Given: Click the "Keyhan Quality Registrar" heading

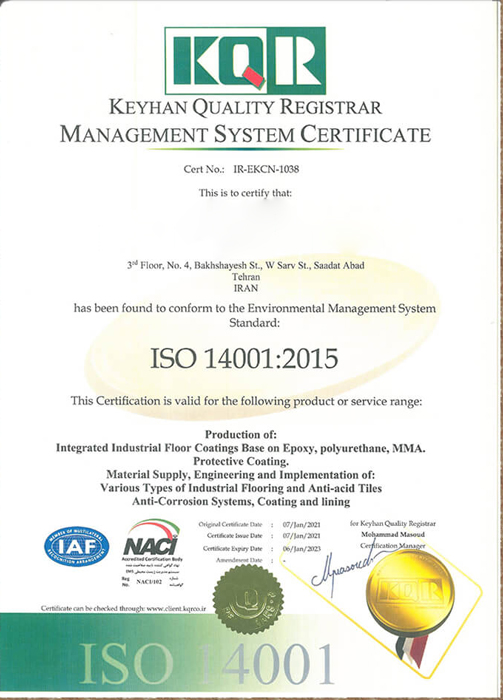Looking at the screenshot, I should pos(245,108).
